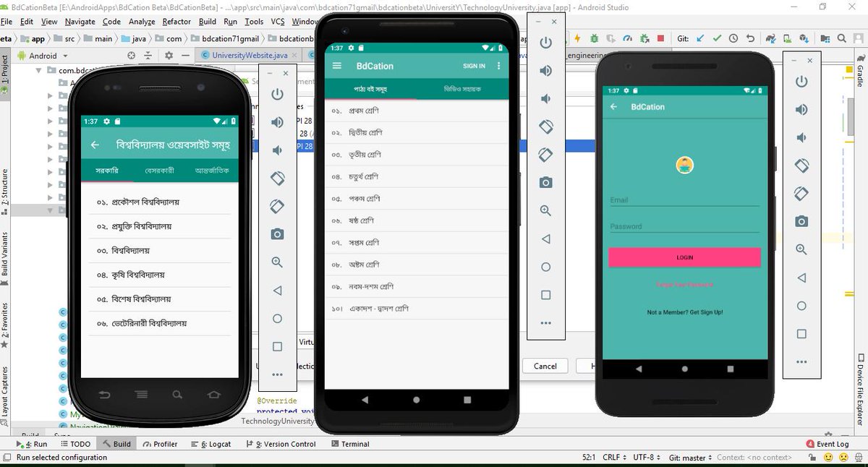Open more options on login emulator toolbar
Image resolution: width=868 pixels, height=467 pixels.
(801, 361)
